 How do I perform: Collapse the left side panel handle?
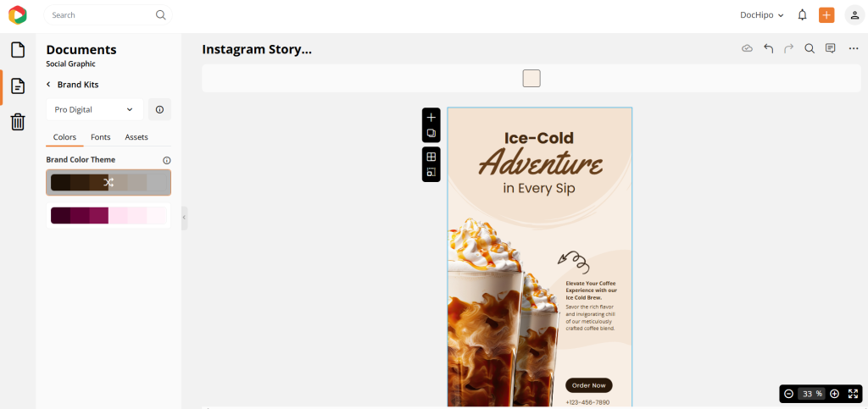pos(184,218)
